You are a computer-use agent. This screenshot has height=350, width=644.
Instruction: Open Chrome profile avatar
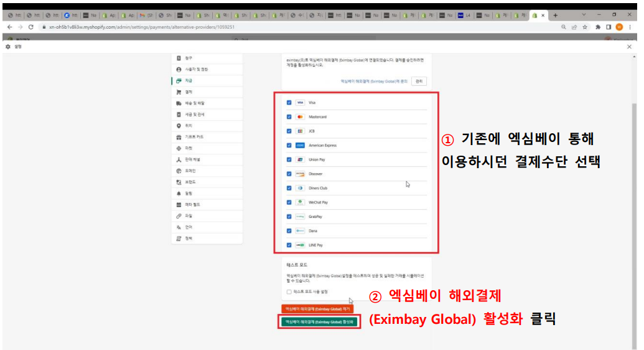[619, 27]
